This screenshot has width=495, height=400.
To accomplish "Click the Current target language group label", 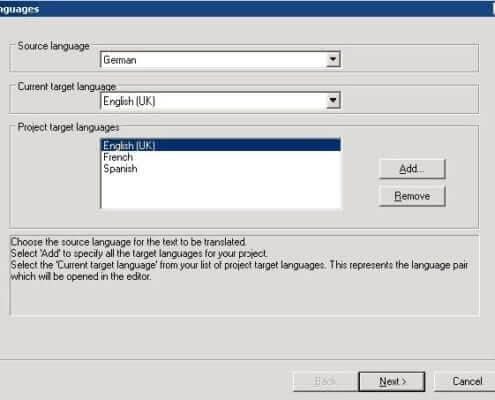I will (x=67, y=87).
